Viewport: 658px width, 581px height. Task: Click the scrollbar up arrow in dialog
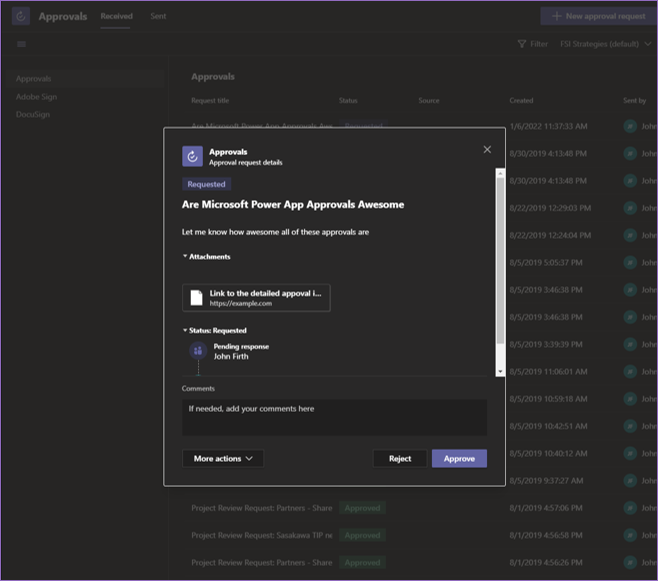pyautogui.click(x=500, y=173)
